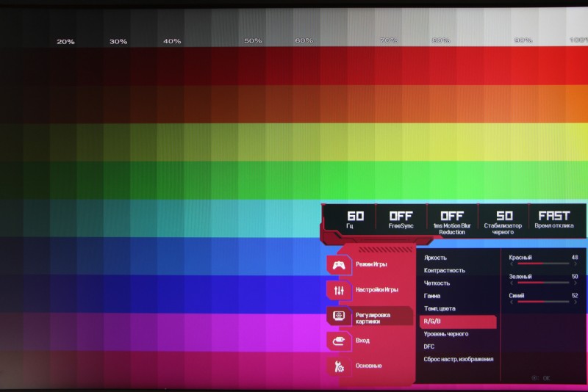588x392 pixels.
Task: Click the 80% grayscale label
Action: click(x=441, y=40)
